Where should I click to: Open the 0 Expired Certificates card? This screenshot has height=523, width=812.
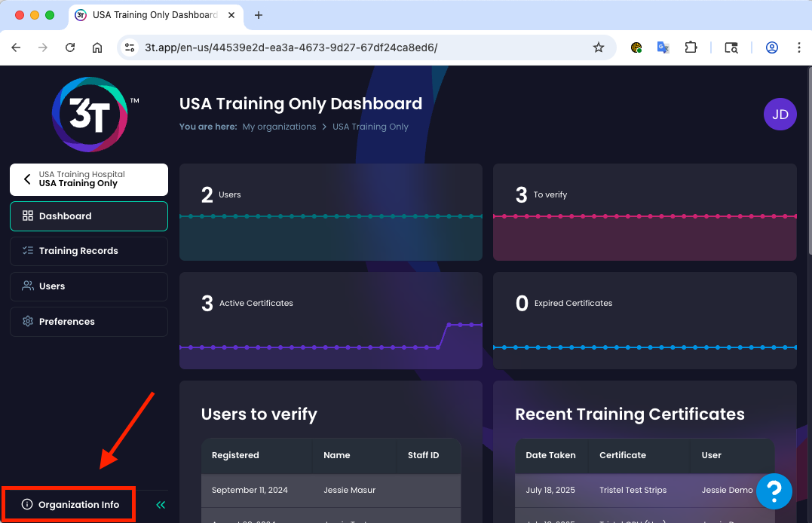click(645, 320)
